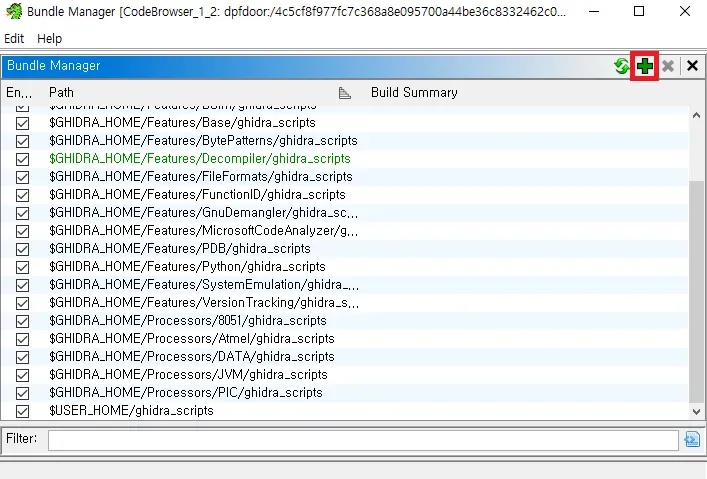Click the Path column sort indicator icon
This screenshot has height=479, width=707.
344,93
